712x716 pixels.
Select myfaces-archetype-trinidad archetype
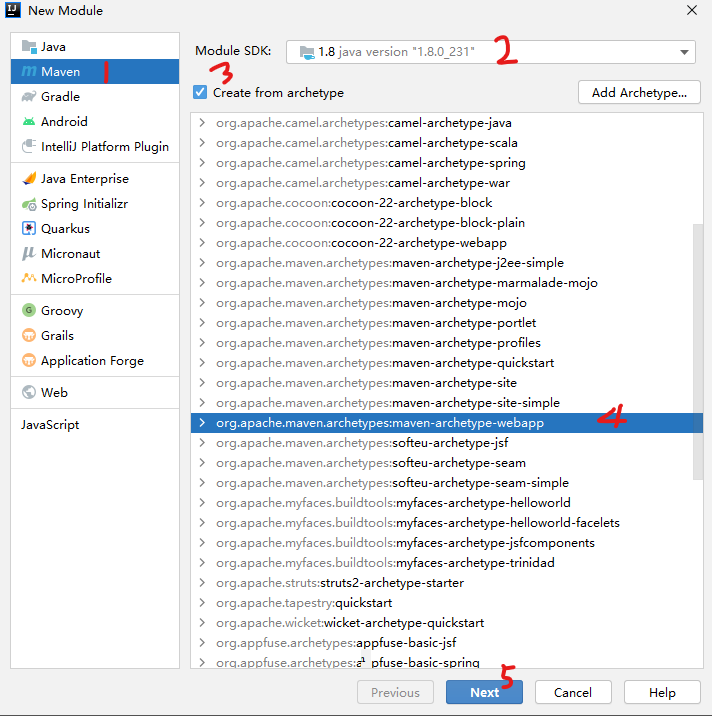click(x=447, y=563)
